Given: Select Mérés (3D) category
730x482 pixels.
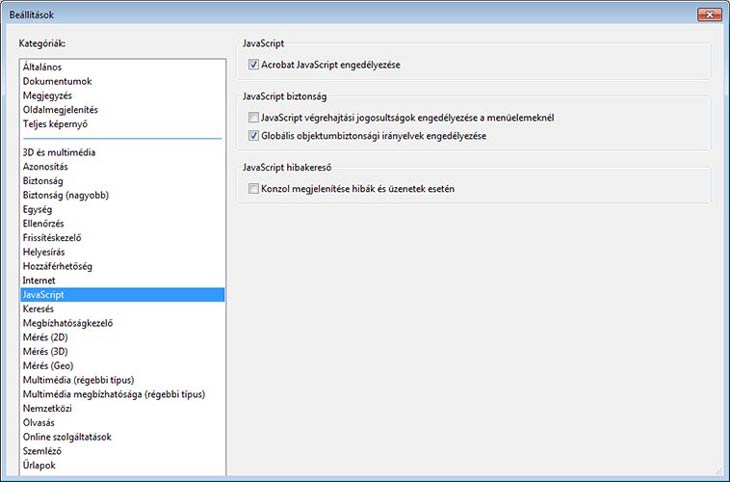Looking at the screenshot, I should point(123,352).
